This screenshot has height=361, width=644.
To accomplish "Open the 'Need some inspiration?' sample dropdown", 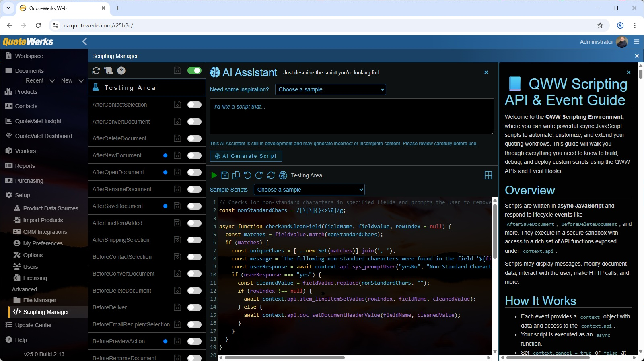I will (330, 89).
